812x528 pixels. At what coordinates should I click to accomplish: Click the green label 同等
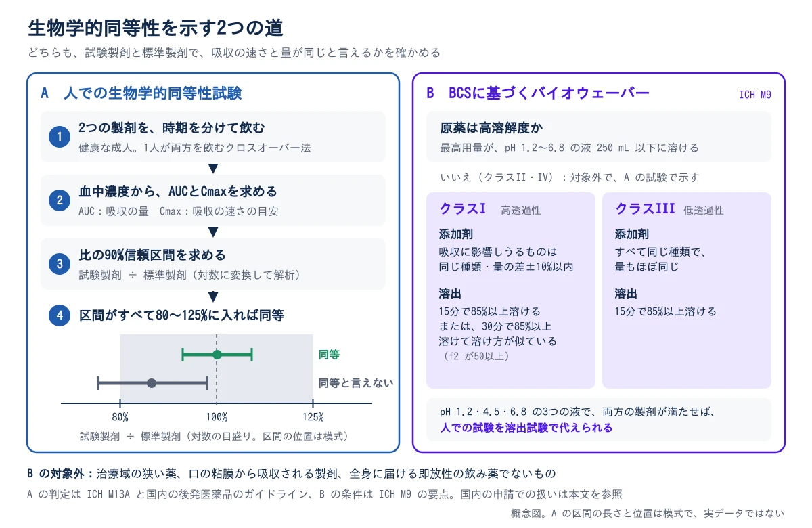click(329, 354)
